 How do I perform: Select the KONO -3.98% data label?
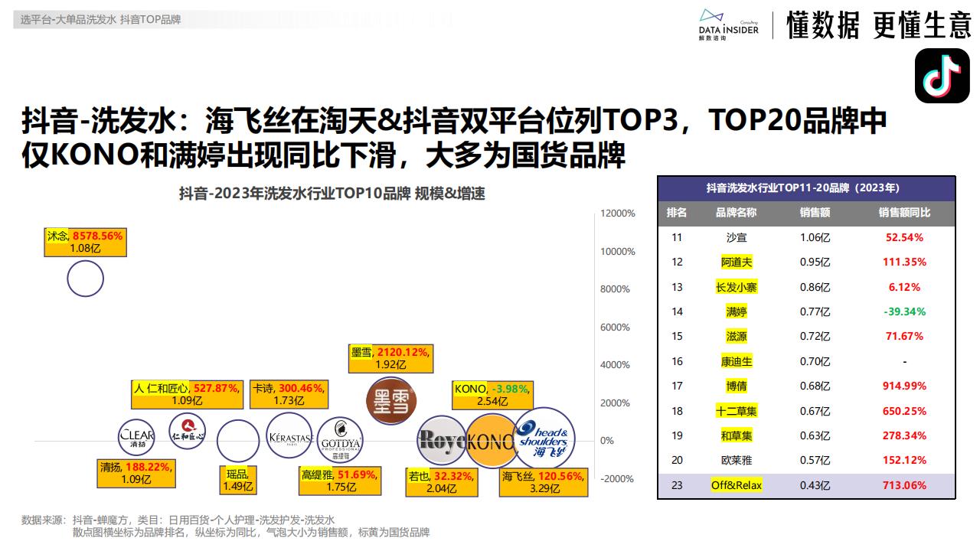coord(492,395)
